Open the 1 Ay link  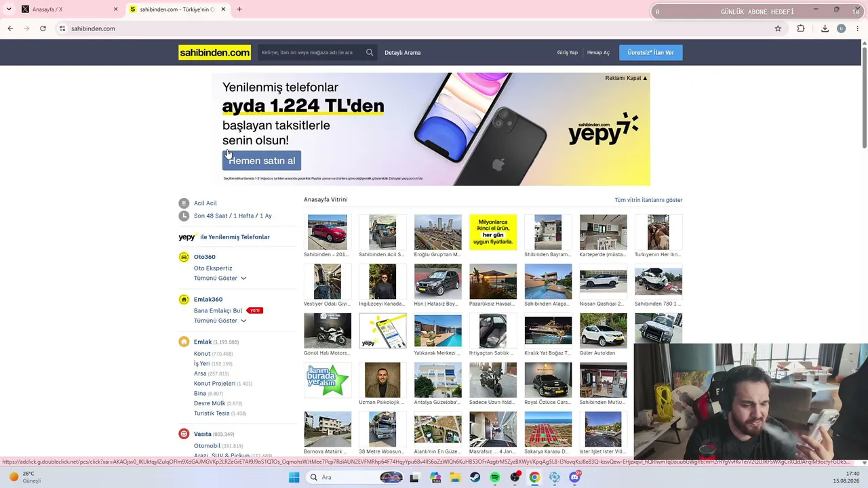click(266, 216)
